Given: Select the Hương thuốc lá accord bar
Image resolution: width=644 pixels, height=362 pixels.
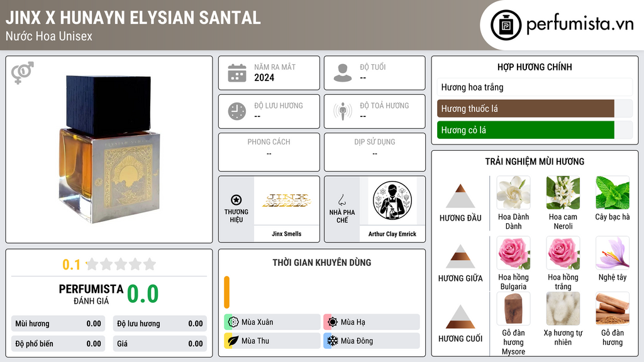Looking at the screenshot, I should pyautogui.click(x=535, y=108).
